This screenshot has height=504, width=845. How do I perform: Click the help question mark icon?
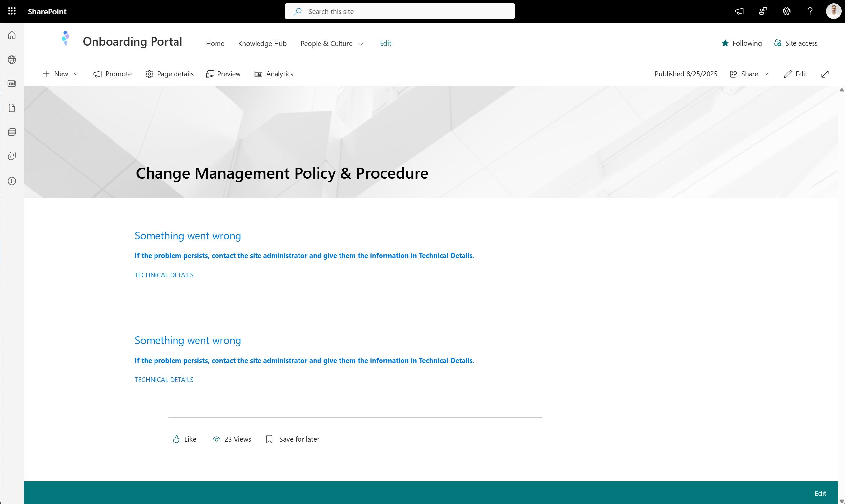[x=810, y=11]
